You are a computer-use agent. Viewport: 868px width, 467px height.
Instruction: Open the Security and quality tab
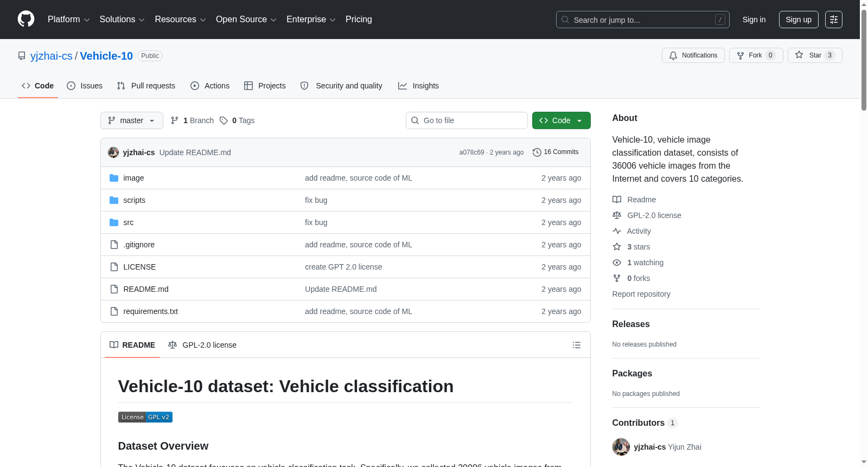point(341,86)
